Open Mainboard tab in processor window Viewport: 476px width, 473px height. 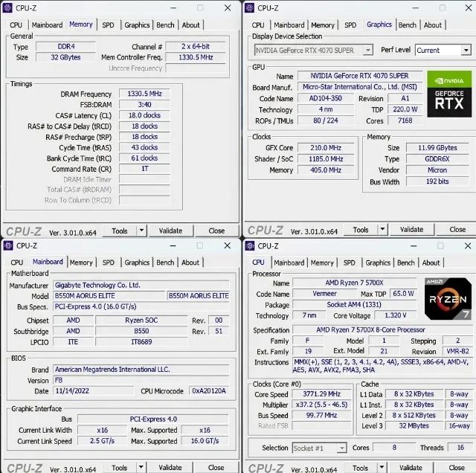click(289, 263)
